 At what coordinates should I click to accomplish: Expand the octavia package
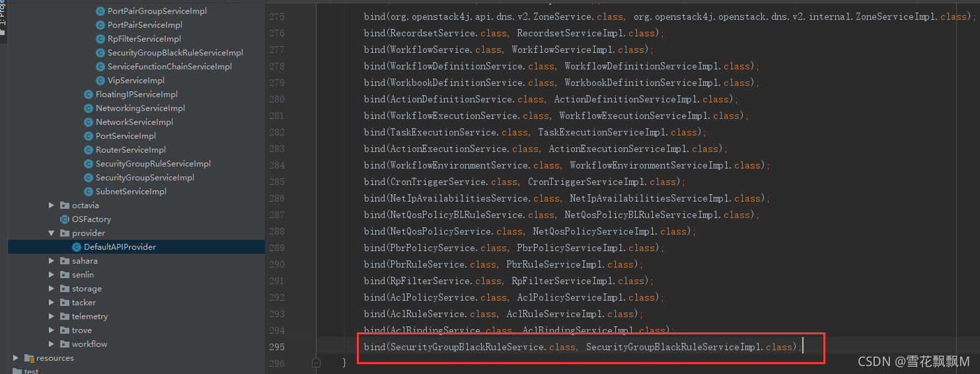tap(52, 206)
